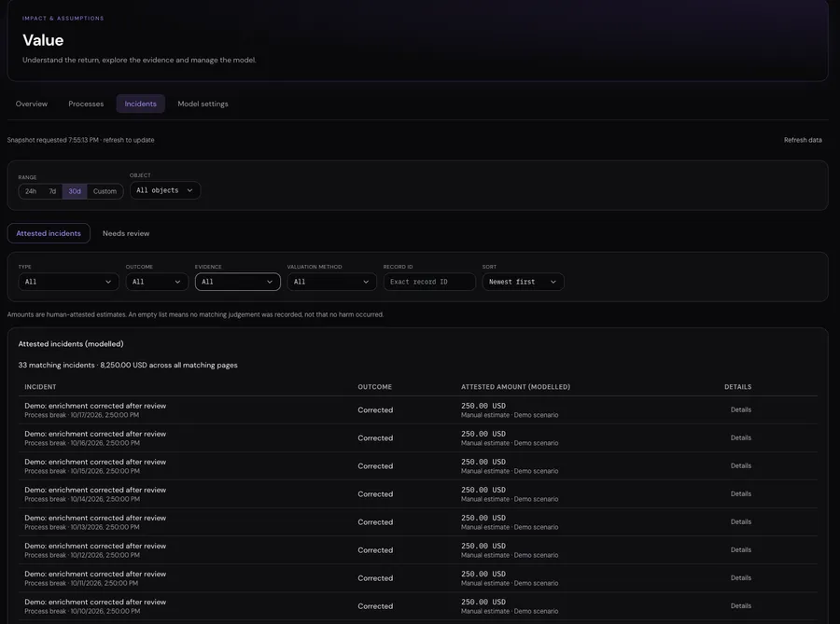This screenshot has width=840, height=624.
Task: Open the All objects dropdown
Action: pos(165,190)
